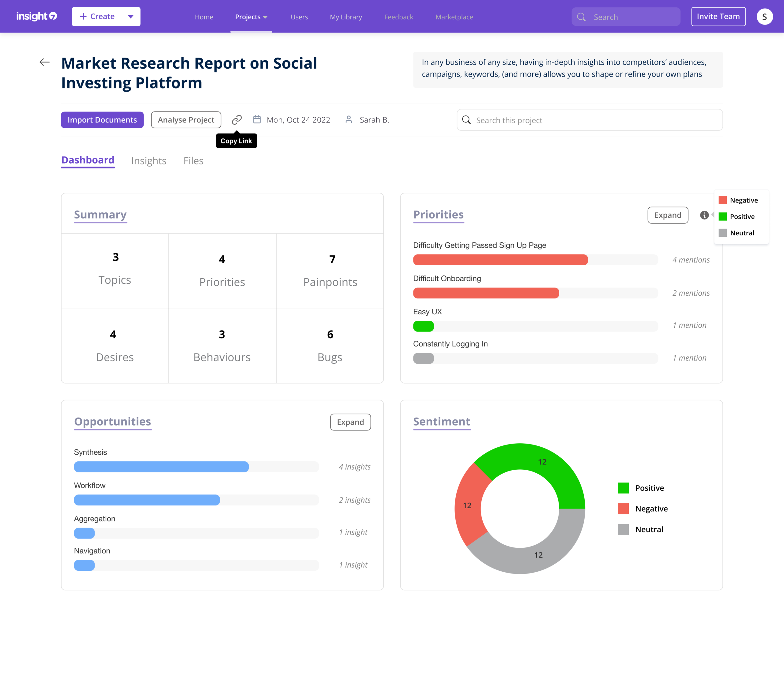Click the person icon beside Sarah B.
784x689 pixels.
click(349, 120)
